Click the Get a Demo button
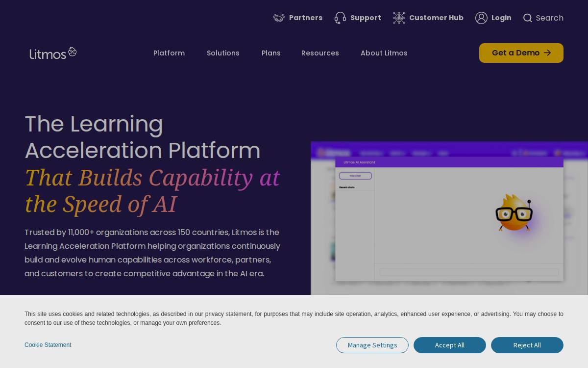Image resolution: width=588 pixels, height=368 pixels. point(521,53)
